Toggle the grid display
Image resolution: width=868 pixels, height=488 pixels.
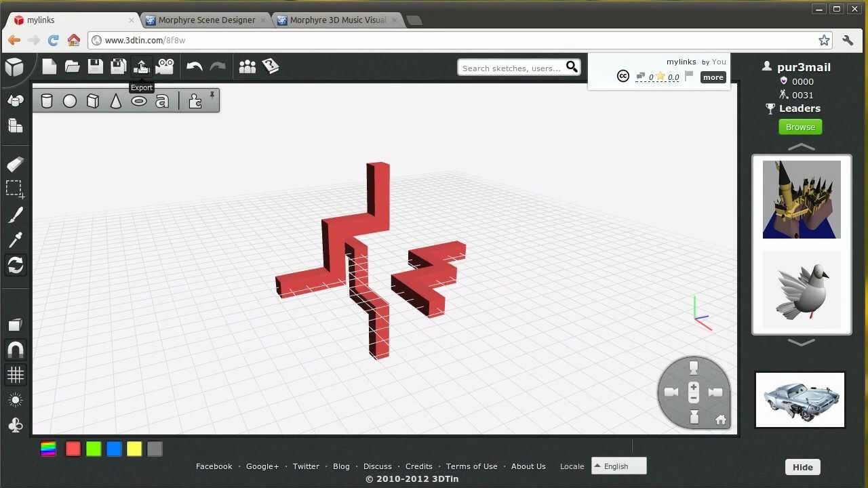(x=15, y=374)
